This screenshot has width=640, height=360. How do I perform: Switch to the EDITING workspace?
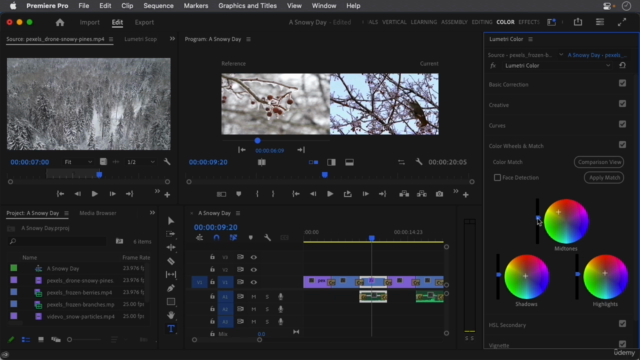click(482, 22)
